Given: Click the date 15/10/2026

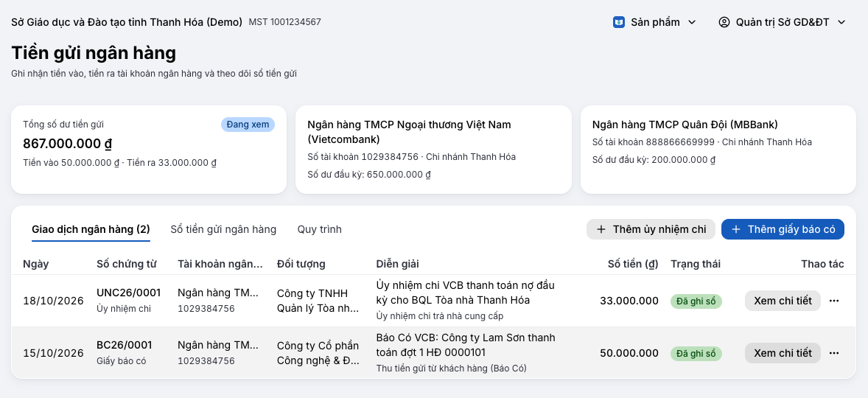Looking at the screenshot, I should tap(53, 352).
